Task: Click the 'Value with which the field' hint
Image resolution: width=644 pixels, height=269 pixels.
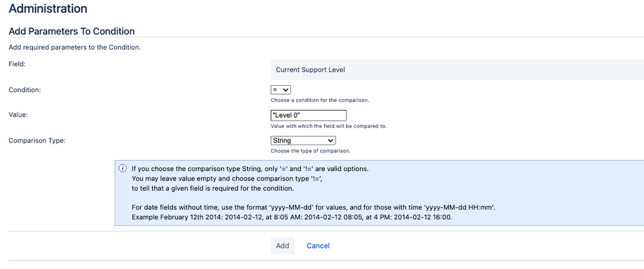Action: (328, 126)
